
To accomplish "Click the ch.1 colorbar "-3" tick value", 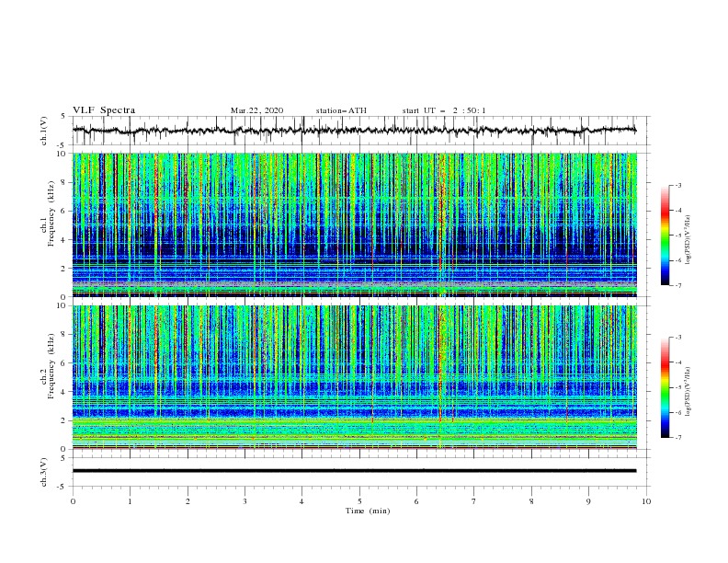I will [x=677, y=185].
